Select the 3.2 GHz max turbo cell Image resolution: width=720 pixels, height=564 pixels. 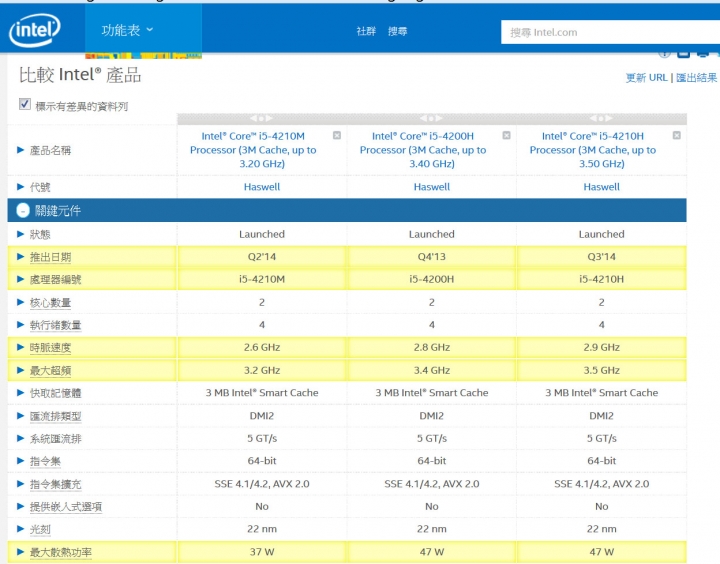(x=262, y=370)
